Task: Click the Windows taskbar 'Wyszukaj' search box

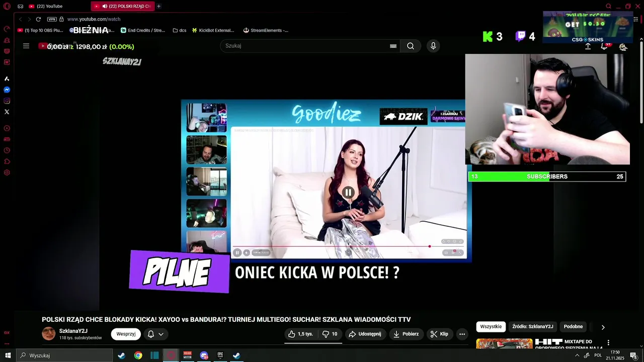Action: tap(64, 355)
